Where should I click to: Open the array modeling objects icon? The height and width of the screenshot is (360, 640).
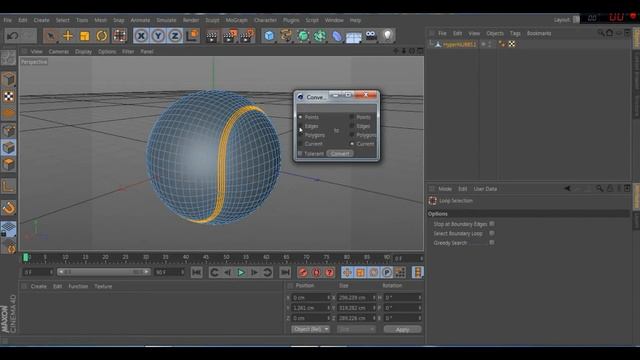[320, 36]
